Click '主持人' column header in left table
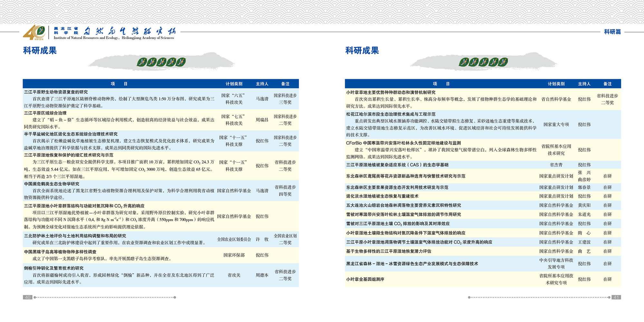644x322 pixels. point(262,84)
